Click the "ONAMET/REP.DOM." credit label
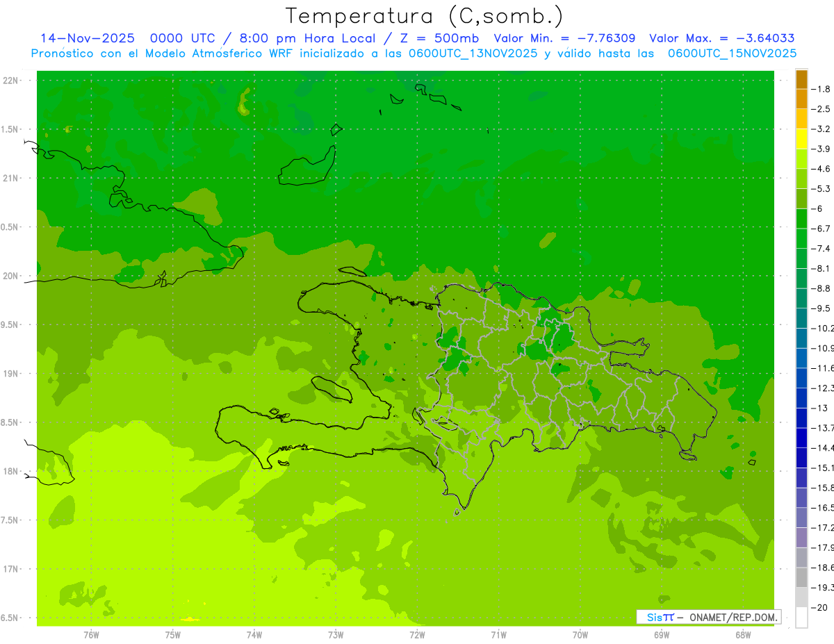Screen dimensions: 834x644 point(734,617)
